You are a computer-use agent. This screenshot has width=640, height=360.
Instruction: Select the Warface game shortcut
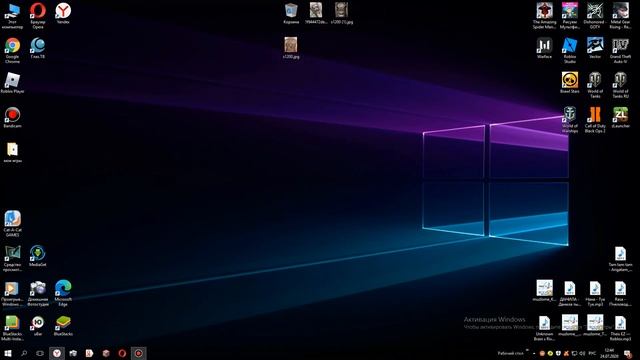(x=544, y=48)
